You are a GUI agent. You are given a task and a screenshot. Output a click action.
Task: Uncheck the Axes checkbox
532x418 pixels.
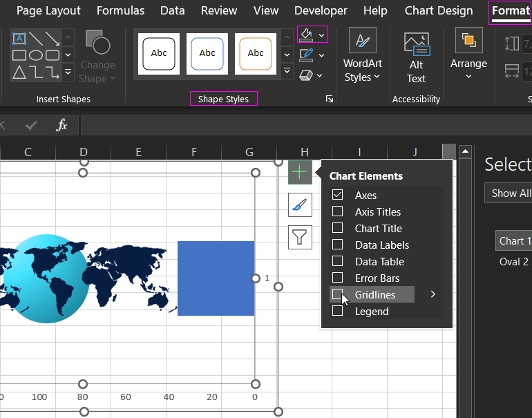click(x=338, y=196)
